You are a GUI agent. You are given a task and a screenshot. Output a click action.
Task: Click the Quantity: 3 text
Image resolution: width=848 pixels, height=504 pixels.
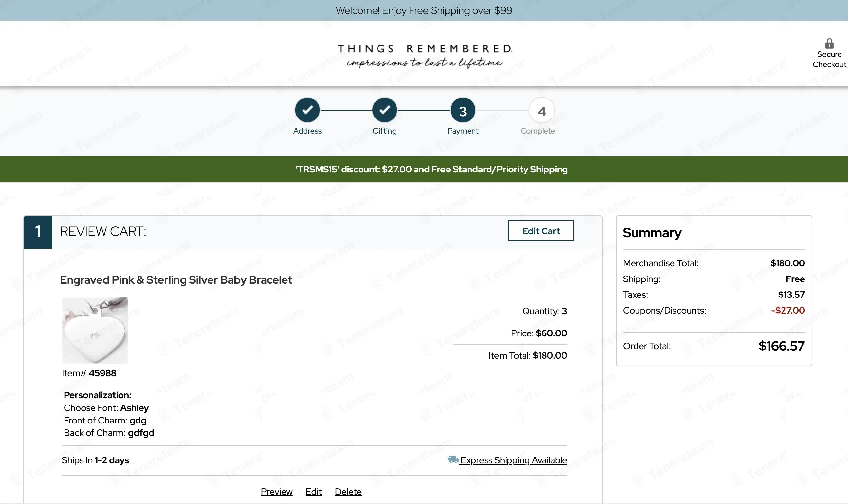(x=544, y=311)
